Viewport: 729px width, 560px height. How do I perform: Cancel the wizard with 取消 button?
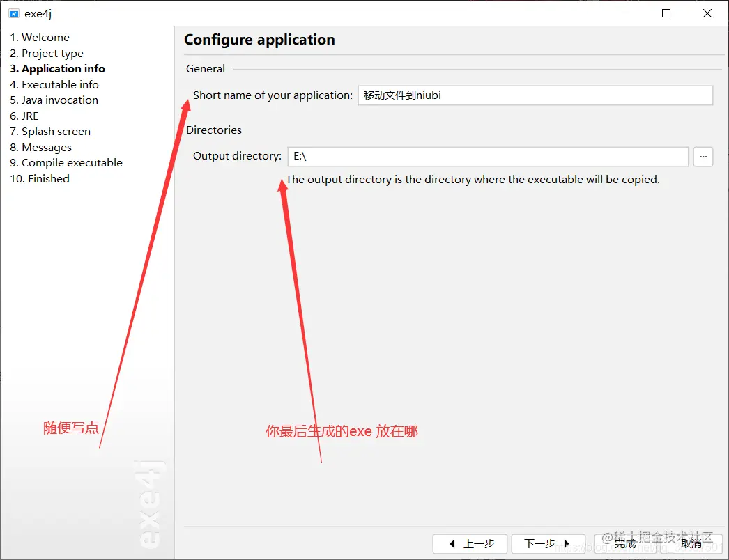coord(691,543)
